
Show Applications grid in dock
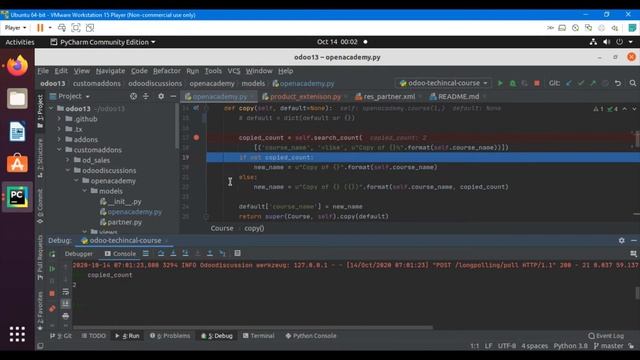pyautogui.click(x=17, y=334)
